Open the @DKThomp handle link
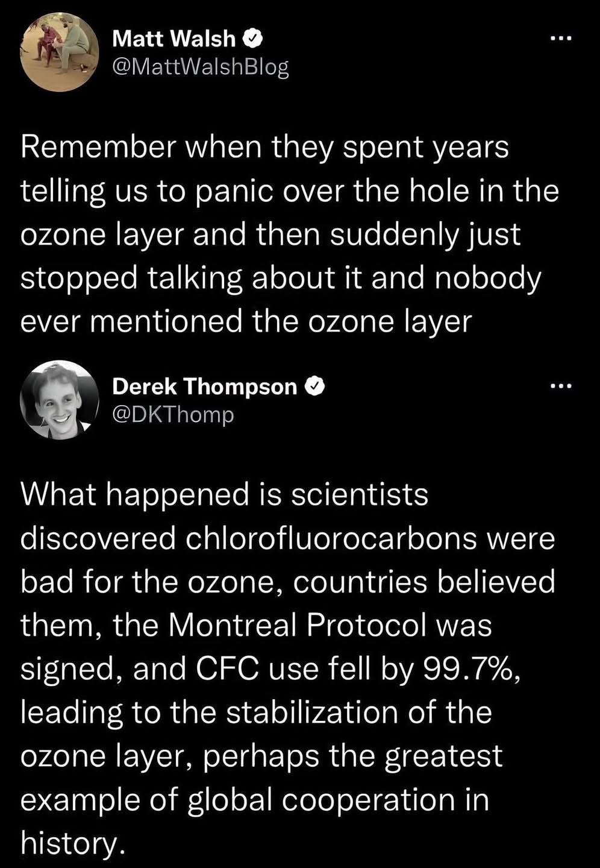The width and height of the screenshot is (600, 868). 173,414
